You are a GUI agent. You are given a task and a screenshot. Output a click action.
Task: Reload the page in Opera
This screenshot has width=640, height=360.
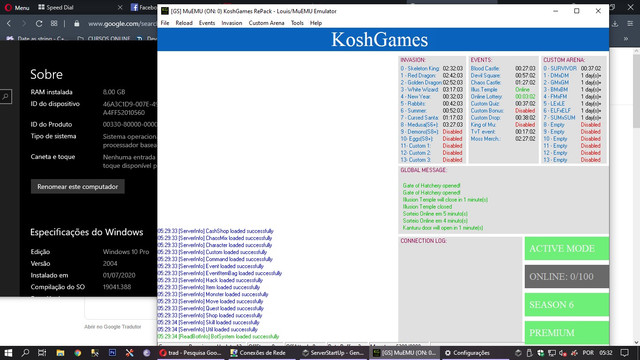tap(39, 24)
